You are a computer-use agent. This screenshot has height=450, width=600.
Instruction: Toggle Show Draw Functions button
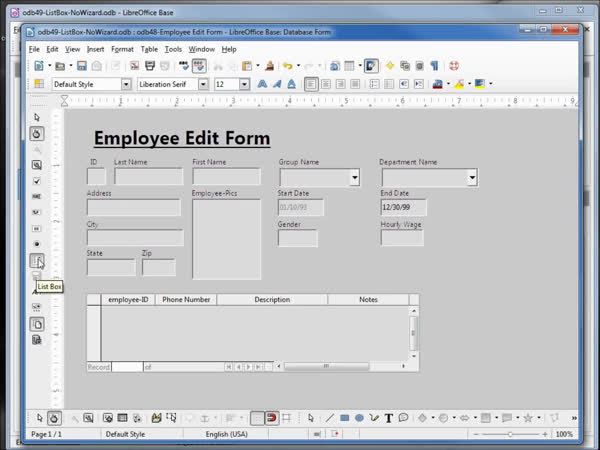point(371,66)
